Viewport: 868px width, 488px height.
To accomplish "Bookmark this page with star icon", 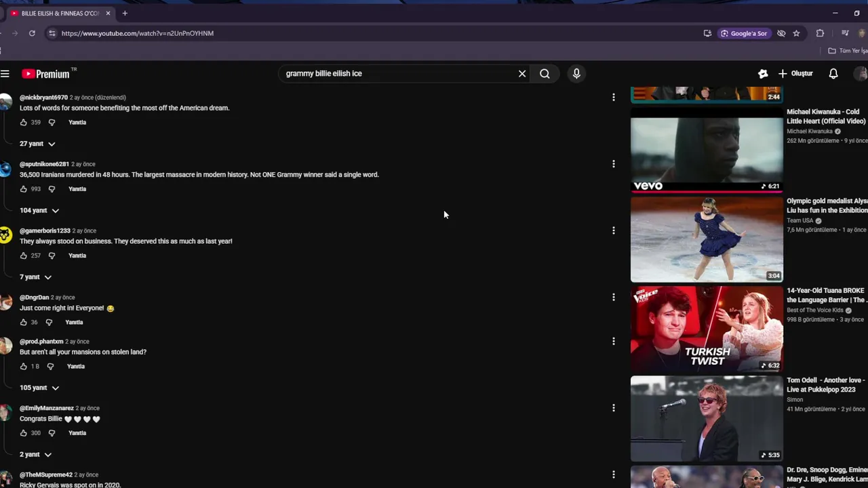I will coord(796,33).
